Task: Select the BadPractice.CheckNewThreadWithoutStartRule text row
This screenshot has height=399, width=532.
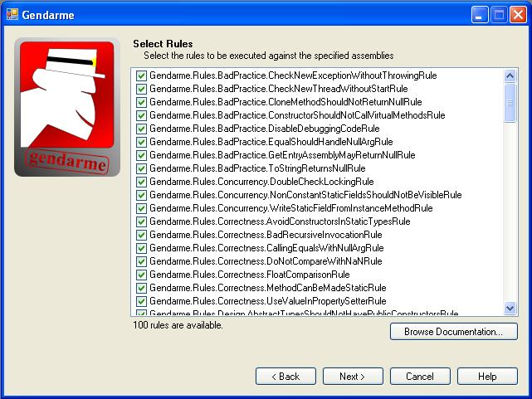Action: click(x=279, y=89)
